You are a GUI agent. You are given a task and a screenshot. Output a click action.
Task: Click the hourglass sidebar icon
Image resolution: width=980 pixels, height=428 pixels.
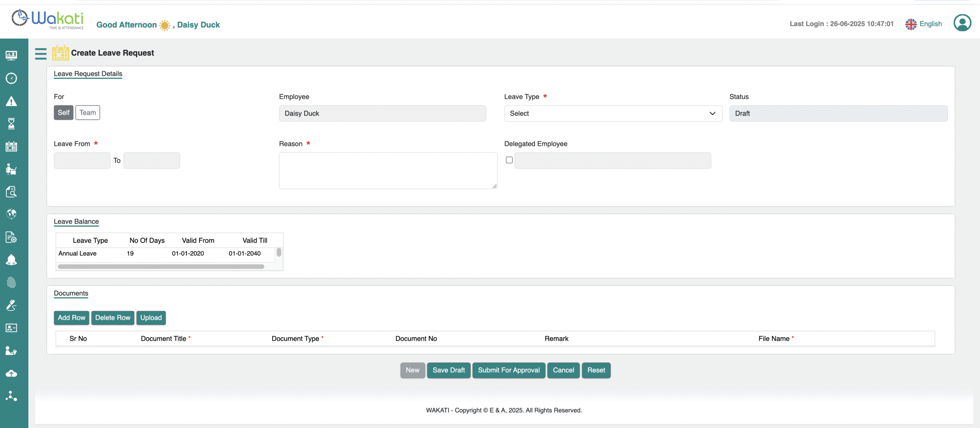[x=11, y=124]
